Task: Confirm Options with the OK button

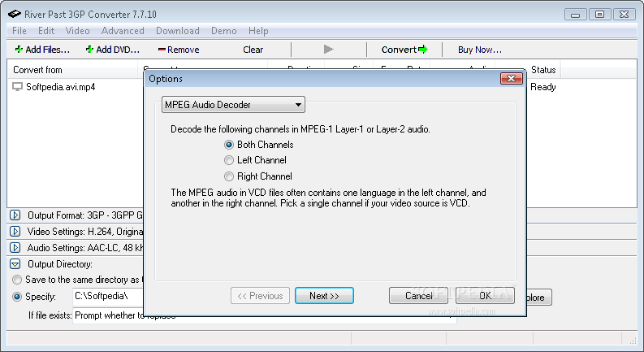Action: 485,296
